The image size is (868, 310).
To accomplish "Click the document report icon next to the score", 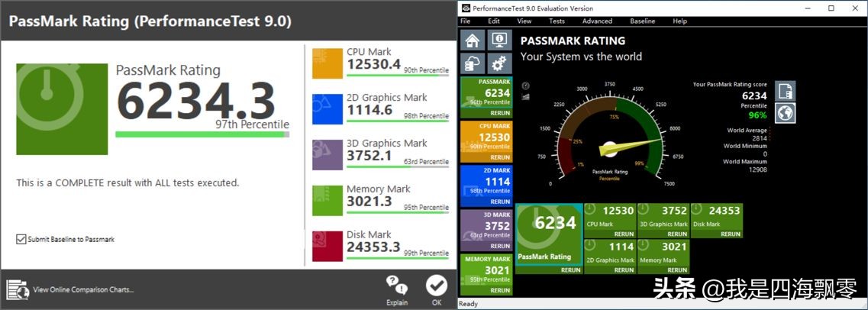I will 786,92.
